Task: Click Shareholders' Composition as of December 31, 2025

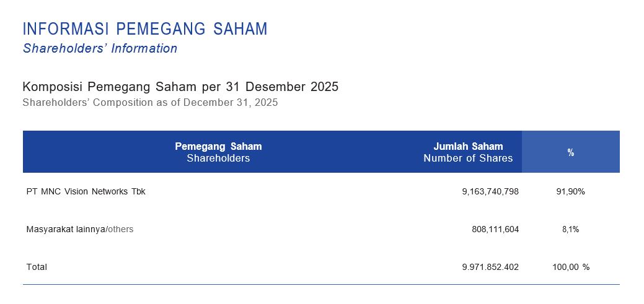Action: (150, 103)
